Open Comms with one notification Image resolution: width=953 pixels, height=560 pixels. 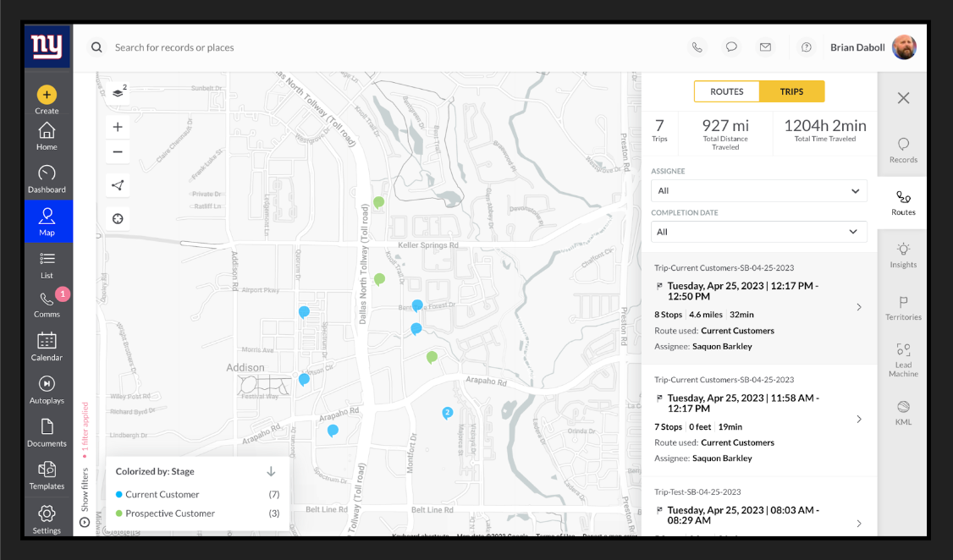47,304
